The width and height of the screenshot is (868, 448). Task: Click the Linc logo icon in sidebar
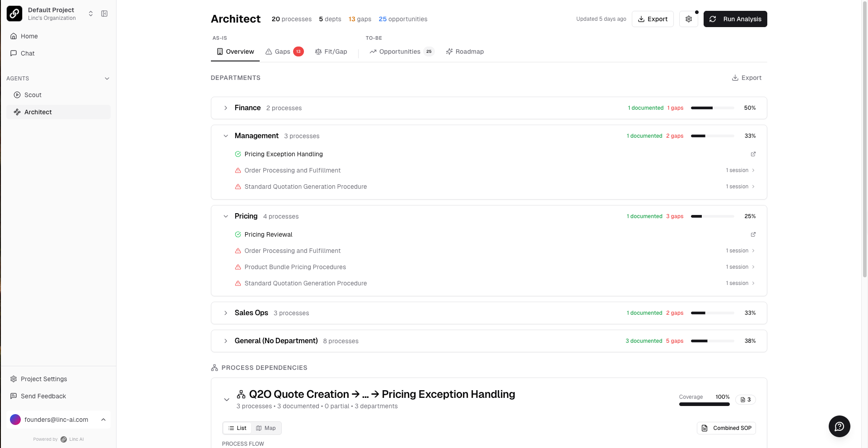pos(14,14)
